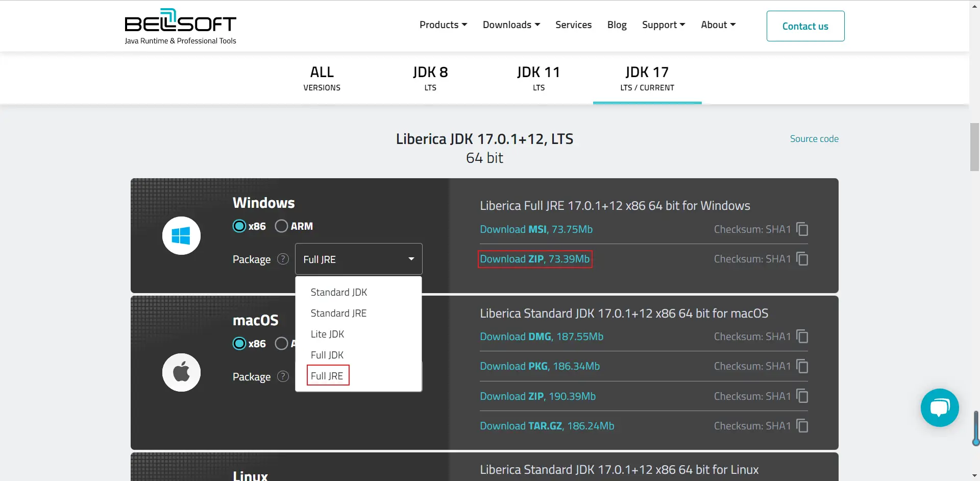
Task: Choose Standard JDK from package list
Action: pos(339,292)
